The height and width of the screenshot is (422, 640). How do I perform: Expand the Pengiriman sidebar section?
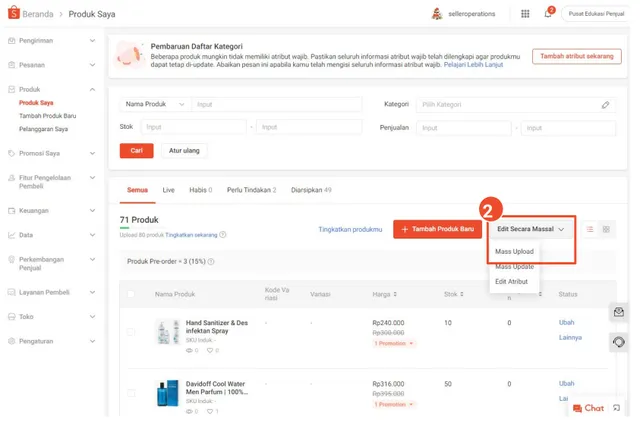coord(93,40)
